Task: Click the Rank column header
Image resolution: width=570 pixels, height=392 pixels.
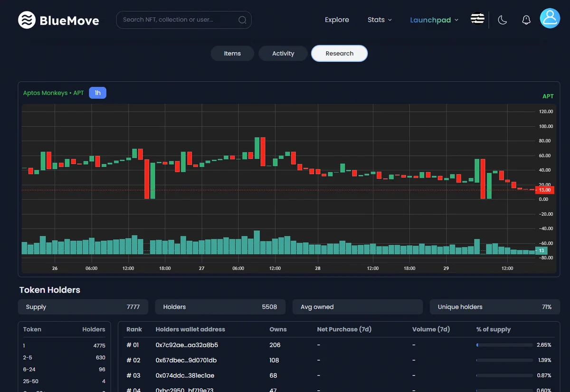Action: point(134,329)
